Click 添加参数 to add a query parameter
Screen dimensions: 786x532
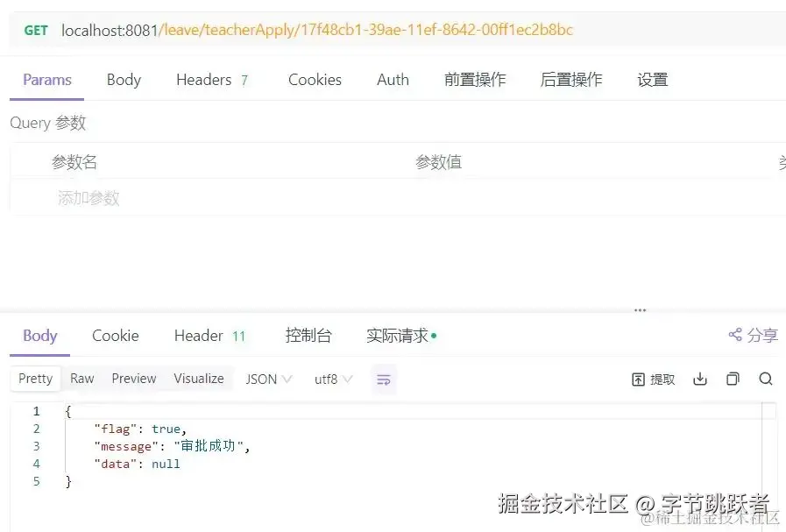tap(88, 199)
